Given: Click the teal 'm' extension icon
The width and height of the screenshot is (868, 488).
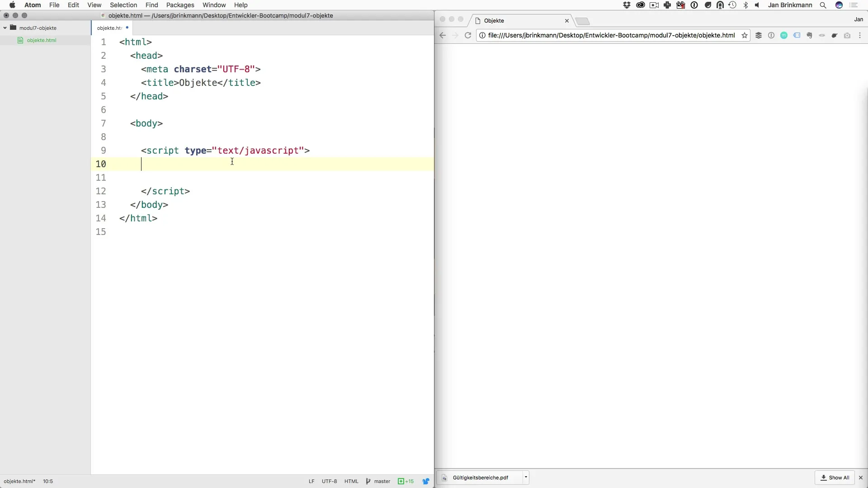Looking at the screenshot, I should tap(784, 35).
